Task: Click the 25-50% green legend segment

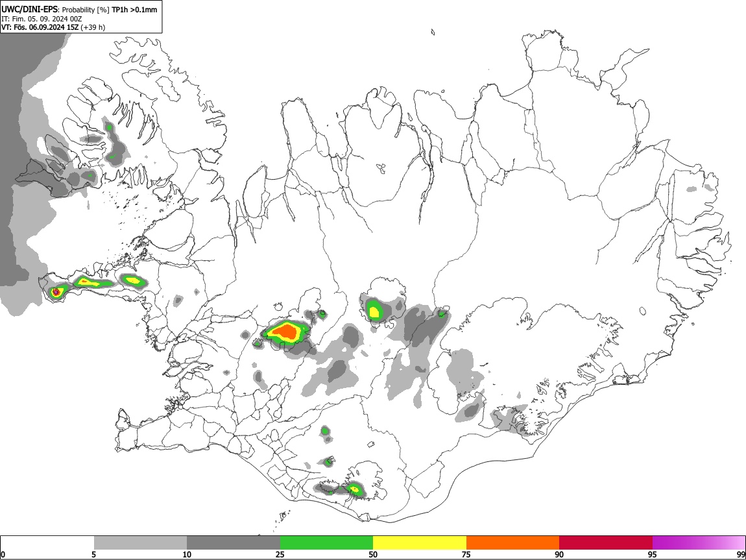Action: point(326,542)
